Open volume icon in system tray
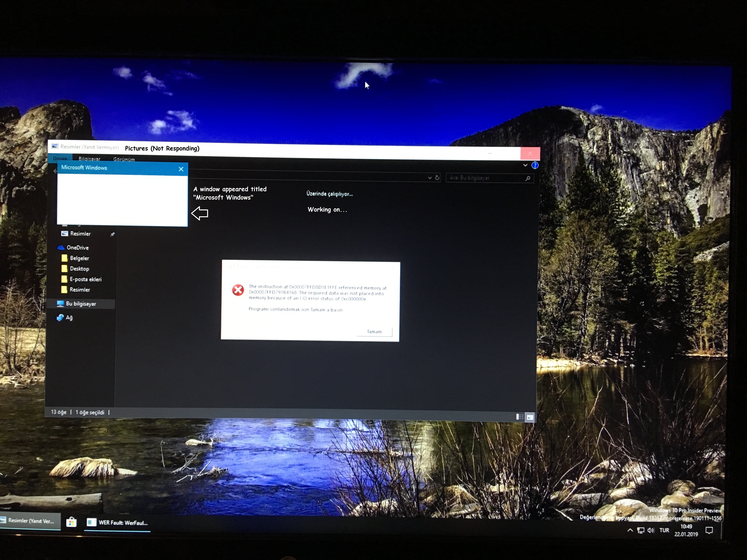The image size is (747, 560). [x=651, y=530]
